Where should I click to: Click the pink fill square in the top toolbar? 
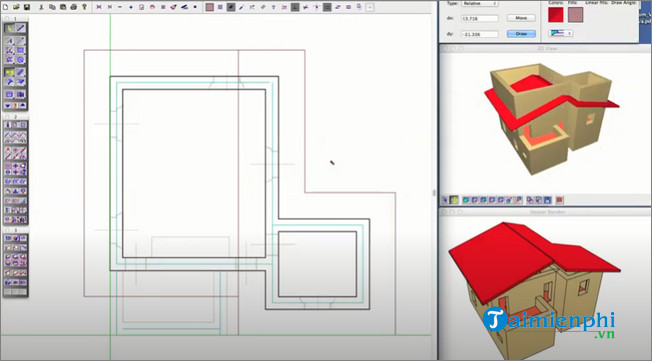(210, 7)
